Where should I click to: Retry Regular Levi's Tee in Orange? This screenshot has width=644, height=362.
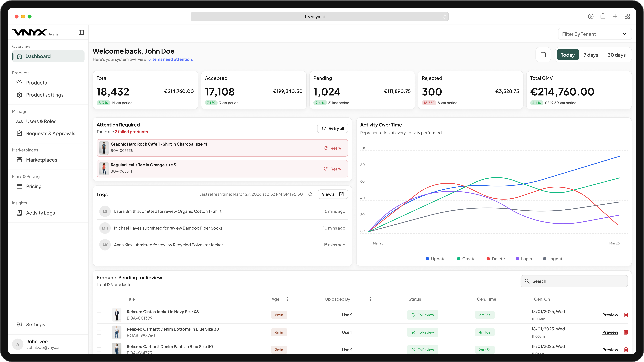[332, 169]
